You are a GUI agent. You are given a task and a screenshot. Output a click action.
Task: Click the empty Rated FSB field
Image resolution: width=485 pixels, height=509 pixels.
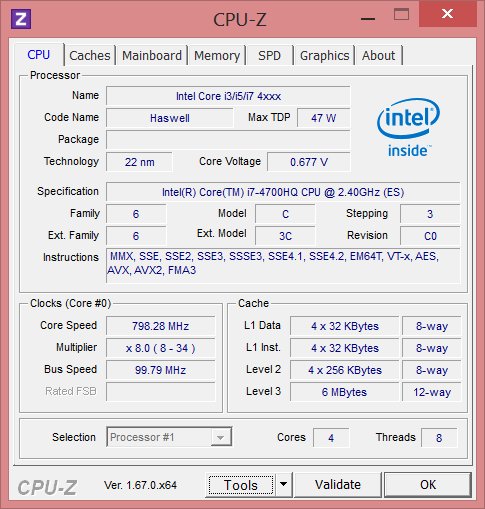(x=161, y=392)
